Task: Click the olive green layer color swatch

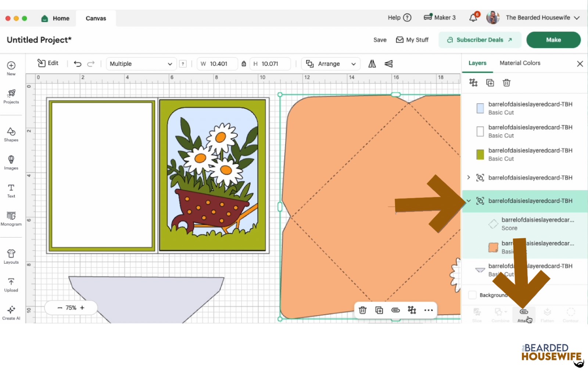Action: click(x=480, y=154)
